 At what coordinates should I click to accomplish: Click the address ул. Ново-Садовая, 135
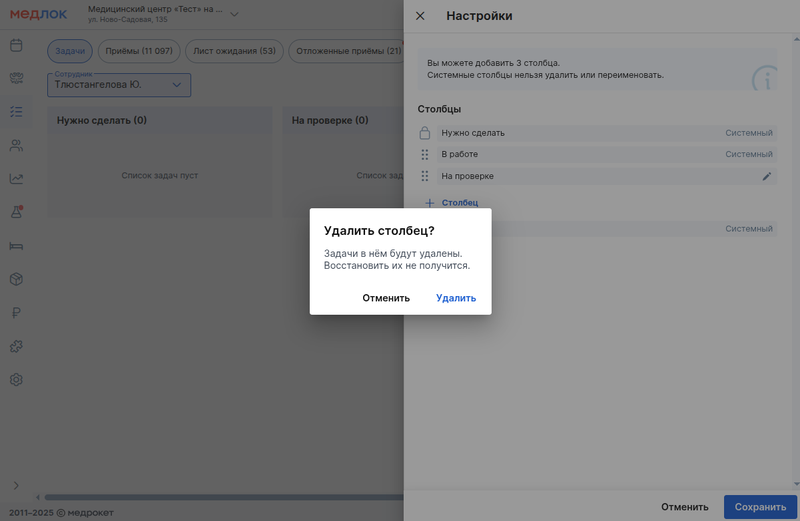[128, 20]
